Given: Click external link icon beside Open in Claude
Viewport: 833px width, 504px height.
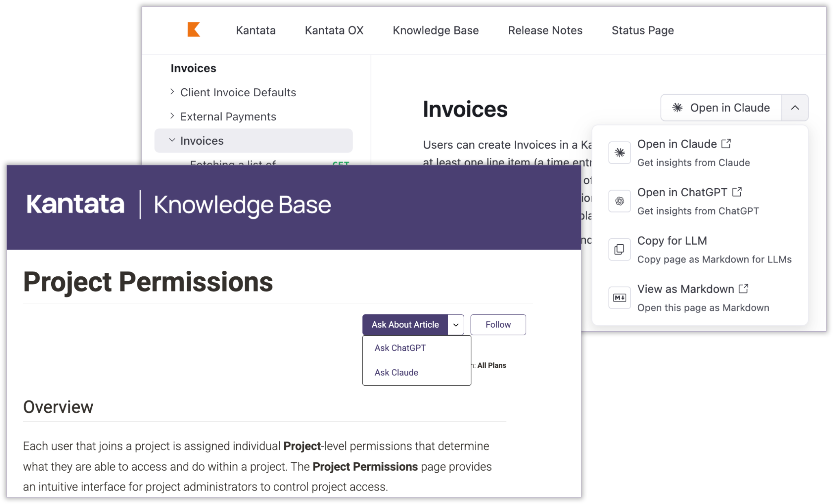Looking at the screenshot, I should (x=726, y=143).
